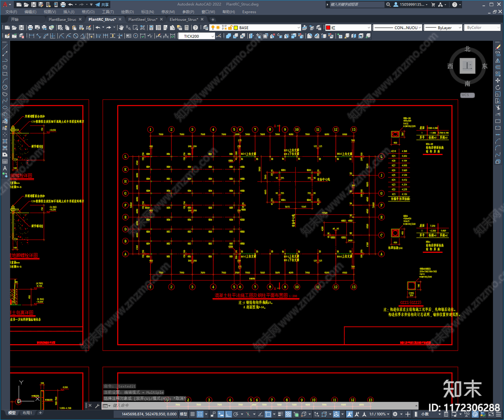This screenshot has height=420, width=504.
Task: Add a new drawing tab with plus button
Action: click(x=213, y=20)
